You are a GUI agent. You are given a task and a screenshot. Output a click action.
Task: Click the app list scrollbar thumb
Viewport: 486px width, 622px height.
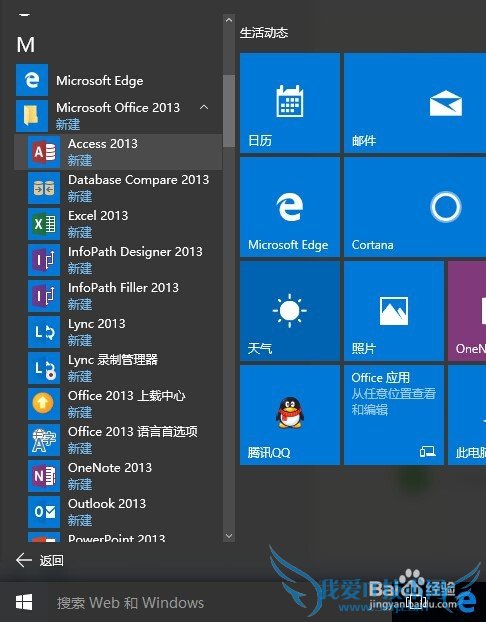229,111
